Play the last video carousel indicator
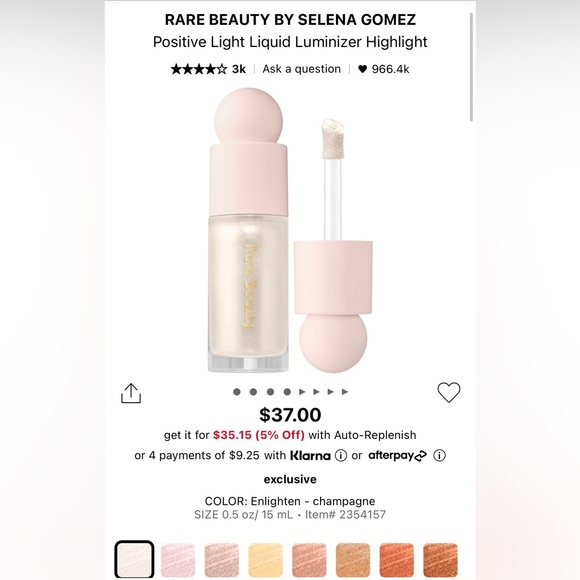Screen dimensions: 580x580 (345, 392)
